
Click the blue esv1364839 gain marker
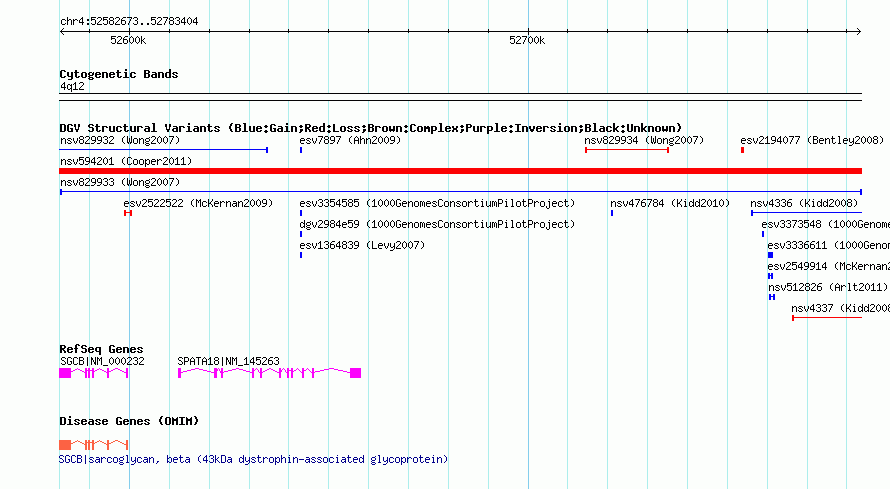(301, 255)
